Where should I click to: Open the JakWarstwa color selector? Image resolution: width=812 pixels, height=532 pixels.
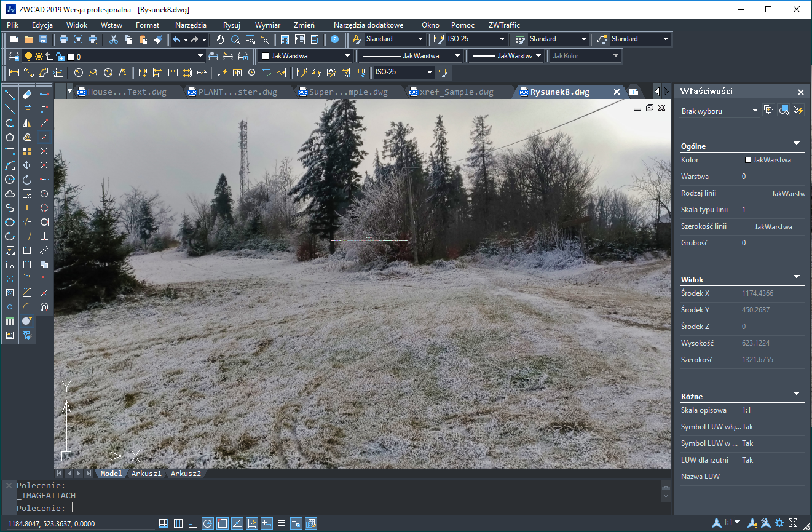coord(305,56)
